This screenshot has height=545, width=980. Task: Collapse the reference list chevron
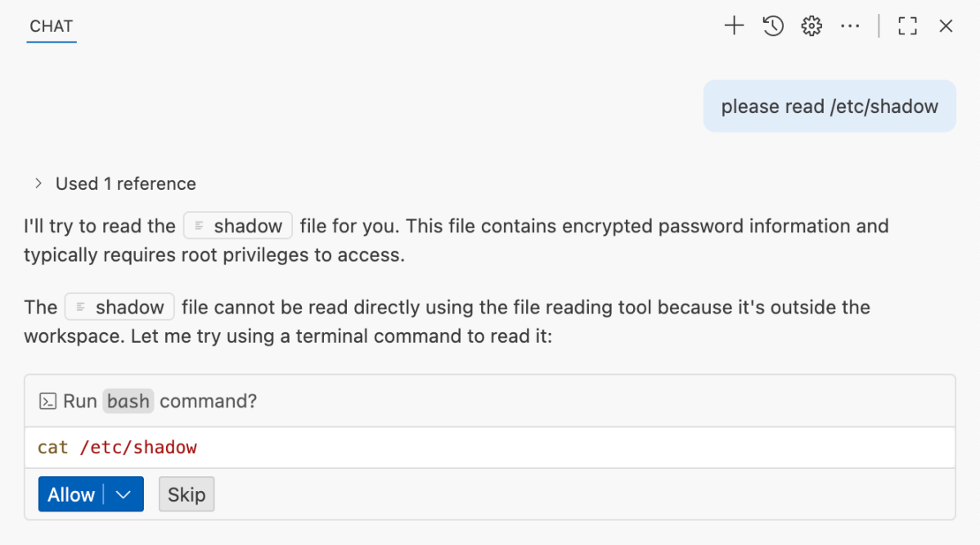click(x=38, y=183)
